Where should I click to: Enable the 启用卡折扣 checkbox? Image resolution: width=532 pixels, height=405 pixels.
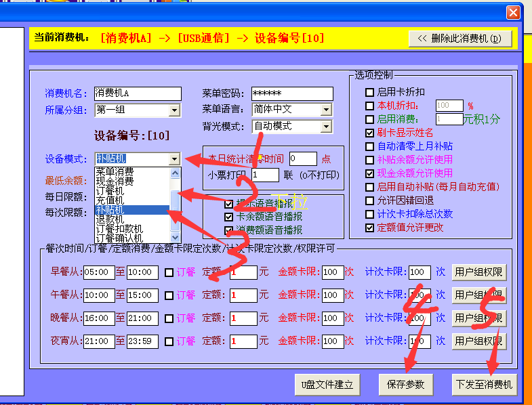[369, 92]
